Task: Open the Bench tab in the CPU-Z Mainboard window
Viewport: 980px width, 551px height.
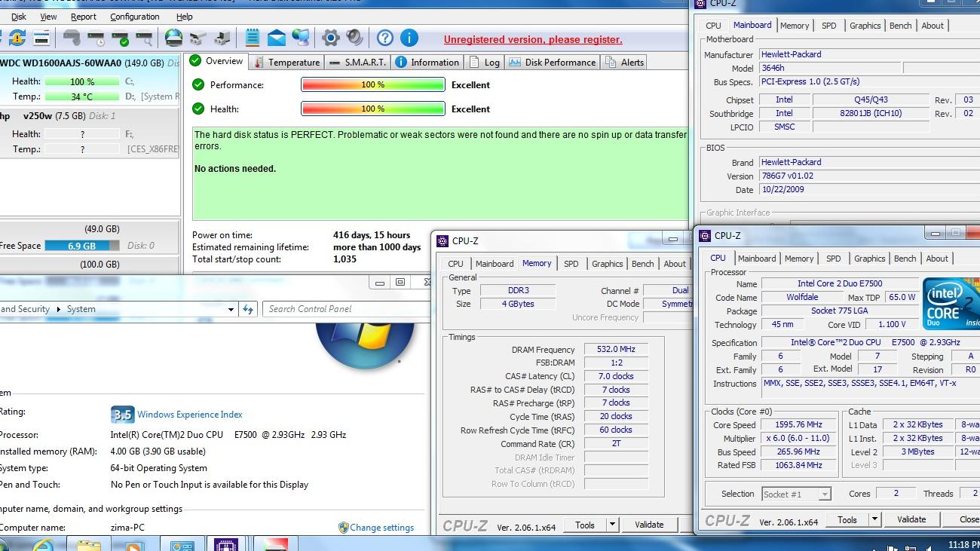Action: pyautogui.click(x=901, y=26)
